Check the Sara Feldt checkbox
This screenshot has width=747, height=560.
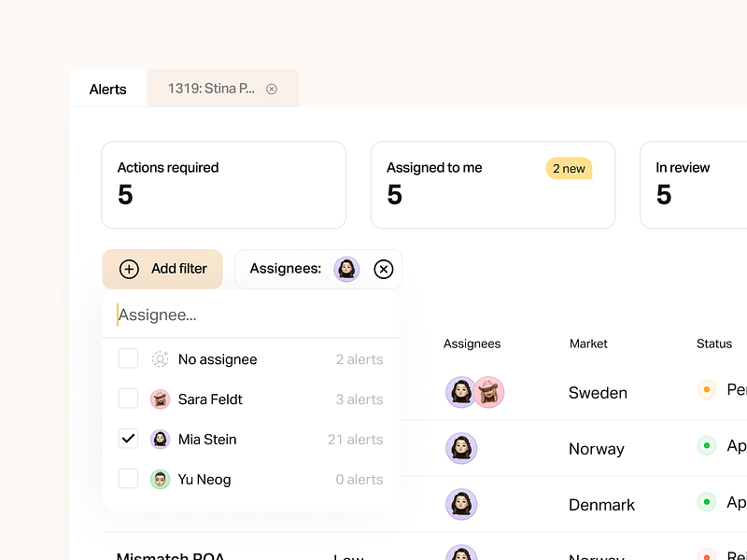pos(128,399)
